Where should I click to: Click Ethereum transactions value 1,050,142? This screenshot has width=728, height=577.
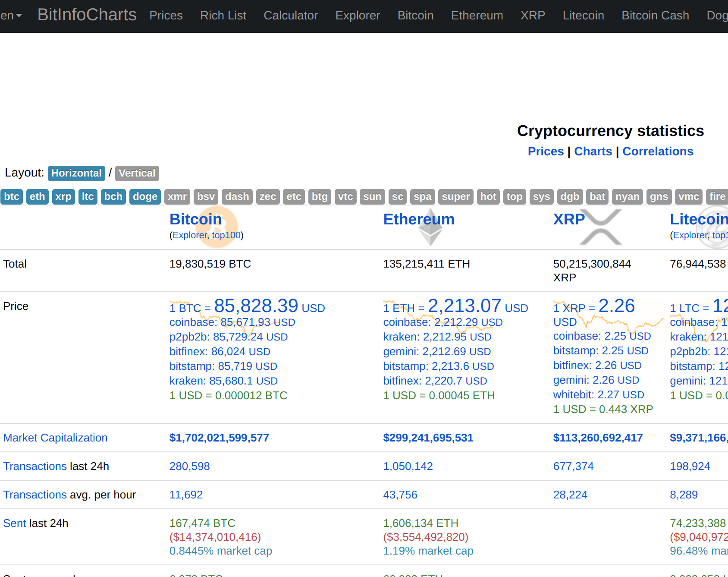408,466
